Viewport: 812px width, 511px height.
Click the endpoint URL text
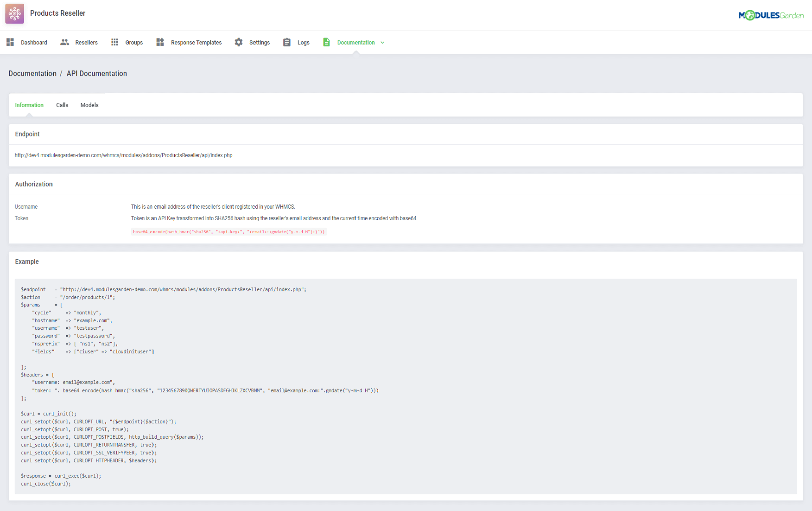click(123, 155)
